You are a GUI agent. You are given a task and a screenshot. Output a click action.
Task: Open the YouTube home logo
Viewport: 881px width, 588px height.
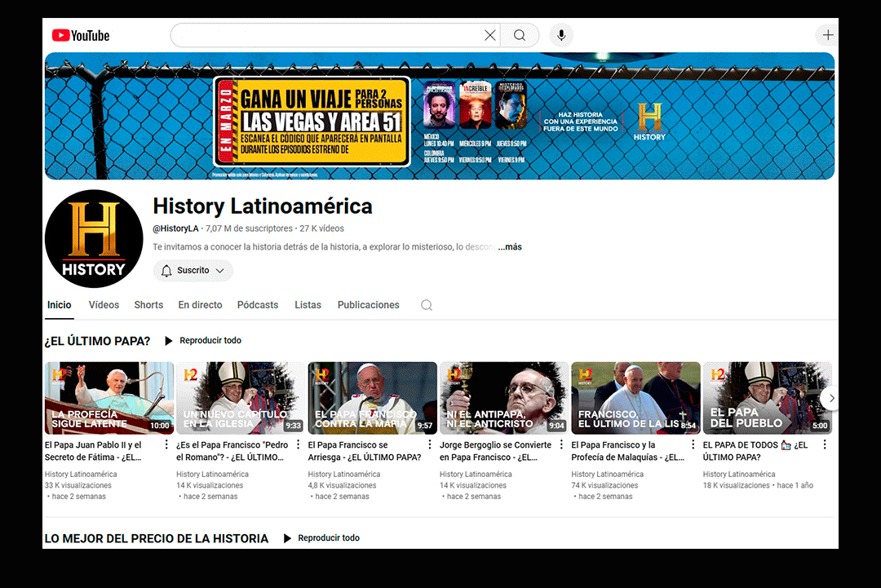(x=80, y=35)
